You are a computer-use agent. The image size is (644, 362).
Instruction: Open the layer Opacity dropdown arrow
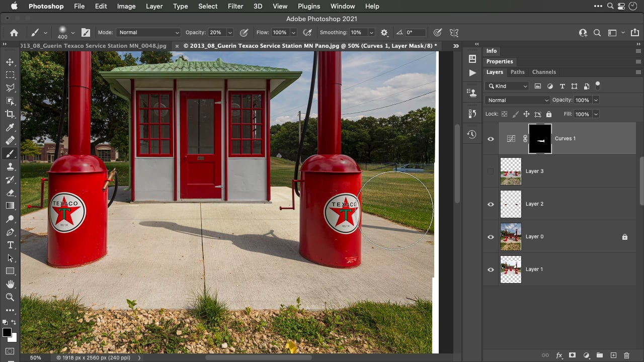596,100
